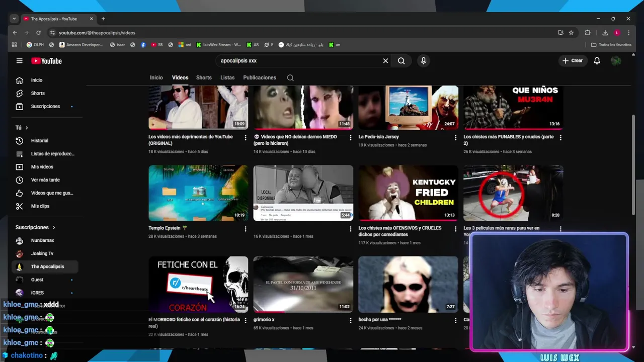This screenshot has width=644, height=362.
Task: Open NunDarnax subscription channel
Action: (43, 241)
